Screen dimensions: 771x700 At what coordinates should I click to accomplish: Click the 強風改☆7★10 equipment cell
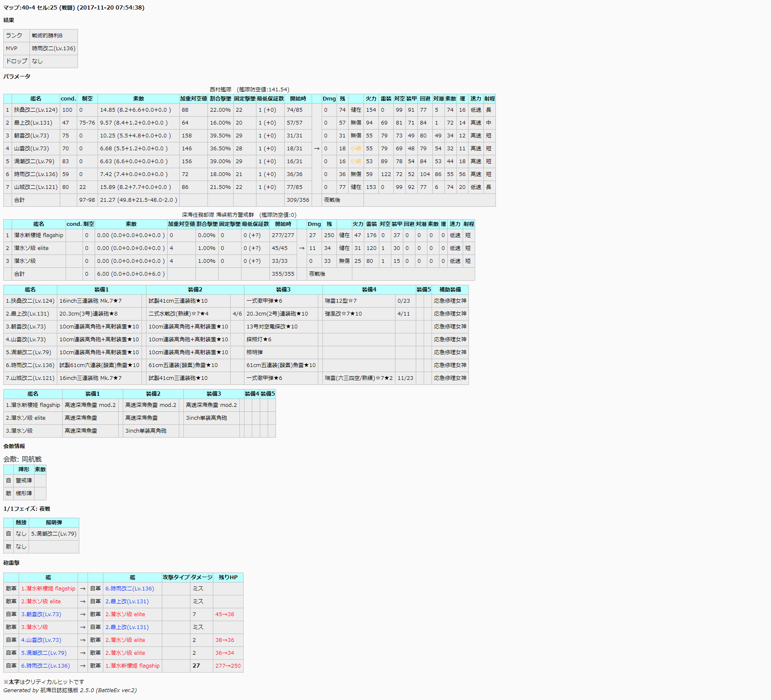point(343,314)
